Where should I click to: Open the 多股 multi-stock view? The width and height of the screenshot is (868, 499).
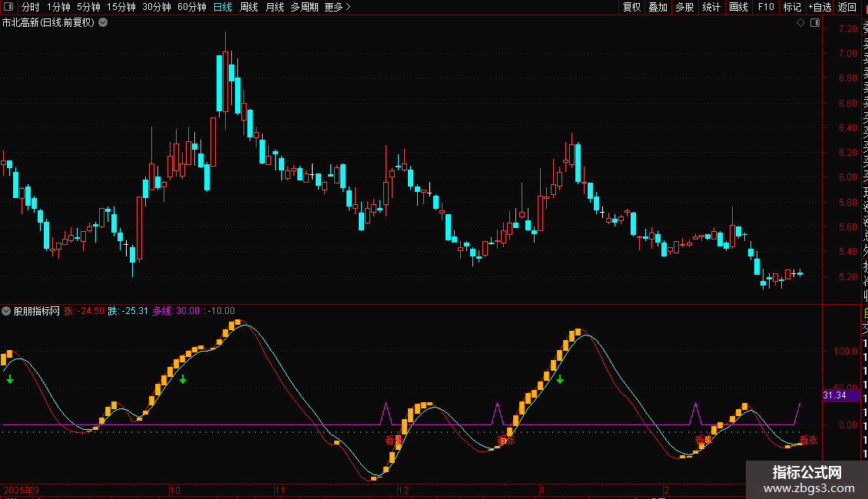pyautogui.click(x=684, y=7)
